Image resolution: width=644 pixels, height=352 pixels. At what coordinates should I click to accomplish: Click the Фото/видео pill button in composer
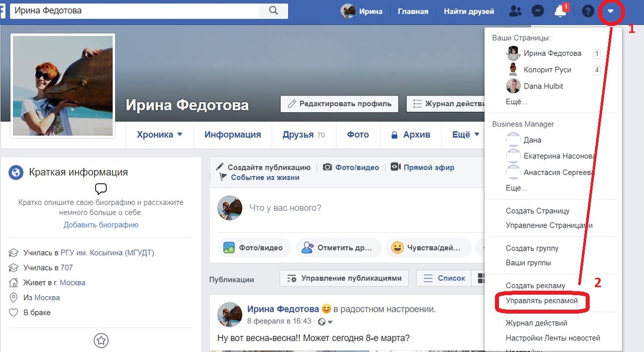coord(254,248)
